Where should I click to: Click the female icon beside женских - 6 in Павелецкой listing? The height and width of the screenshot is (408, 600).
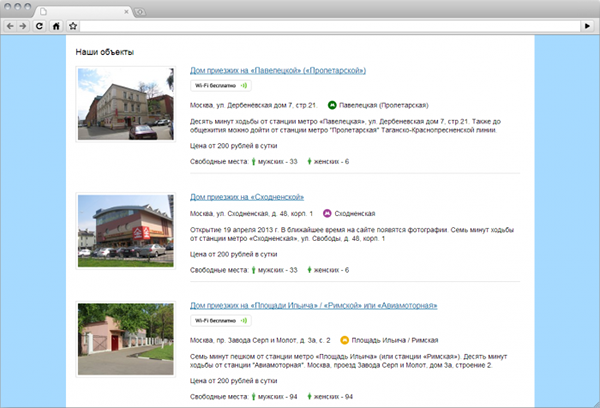pos(309,162)
